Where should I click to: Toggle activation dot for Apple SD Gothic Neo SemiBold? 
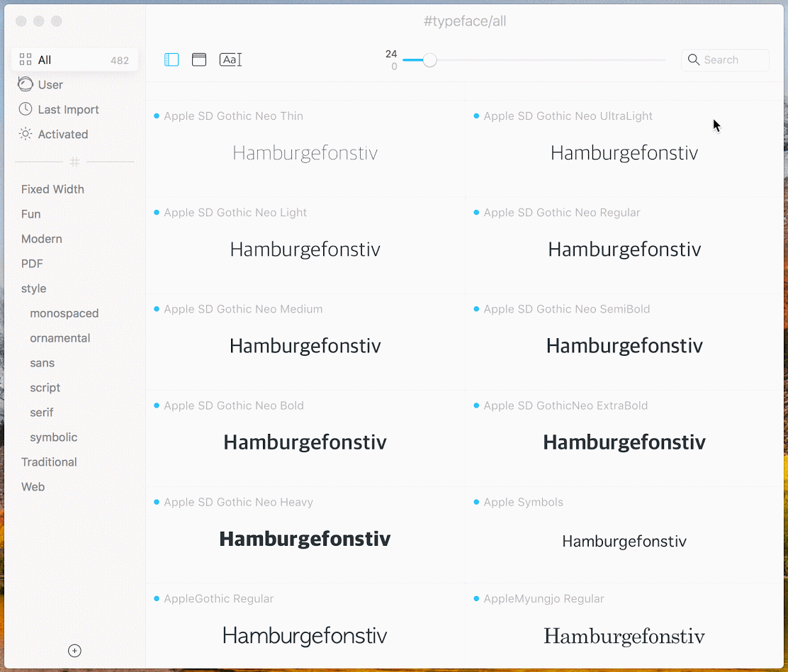click(x=476, y=309)
